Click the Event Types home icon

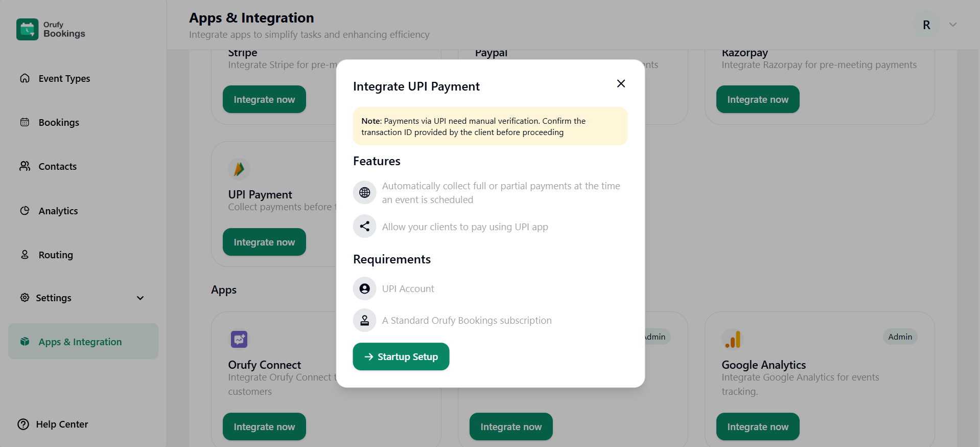[x=25, y=78]
